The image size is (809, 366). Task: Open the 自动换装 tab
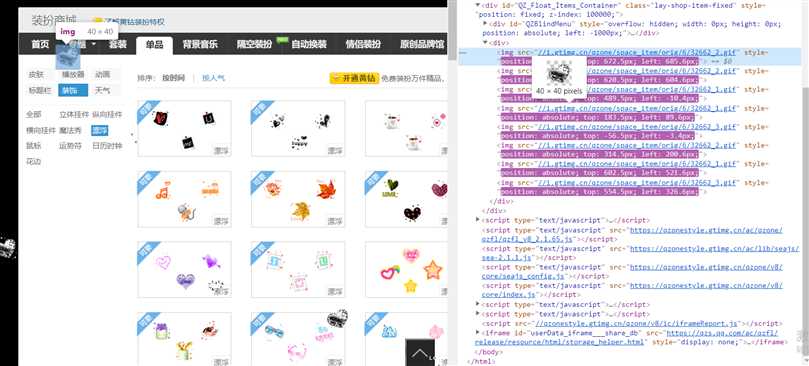pos(309,44)
